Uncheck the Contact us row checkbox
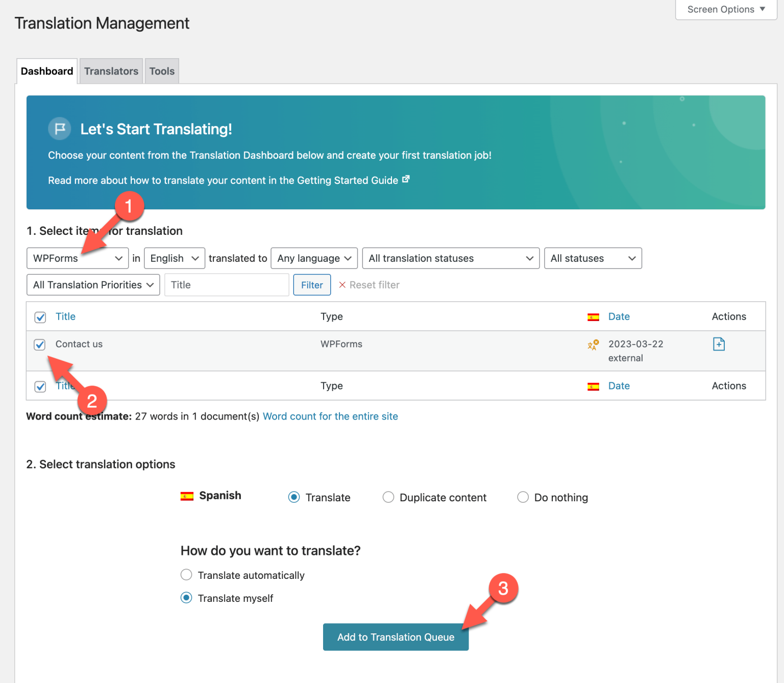Viewport: 784px width, 683px height. pyautogui.click(x=40, y=345)
